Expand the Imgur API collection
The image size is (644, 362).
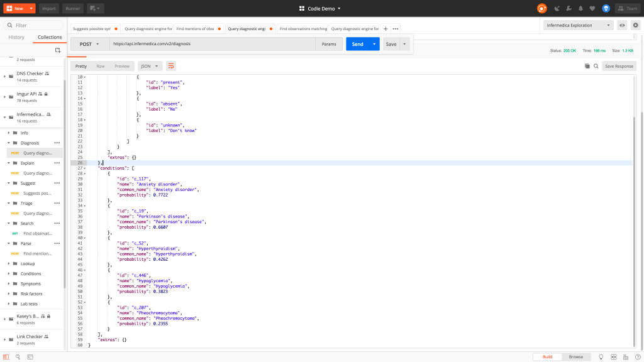pos(5,97)
